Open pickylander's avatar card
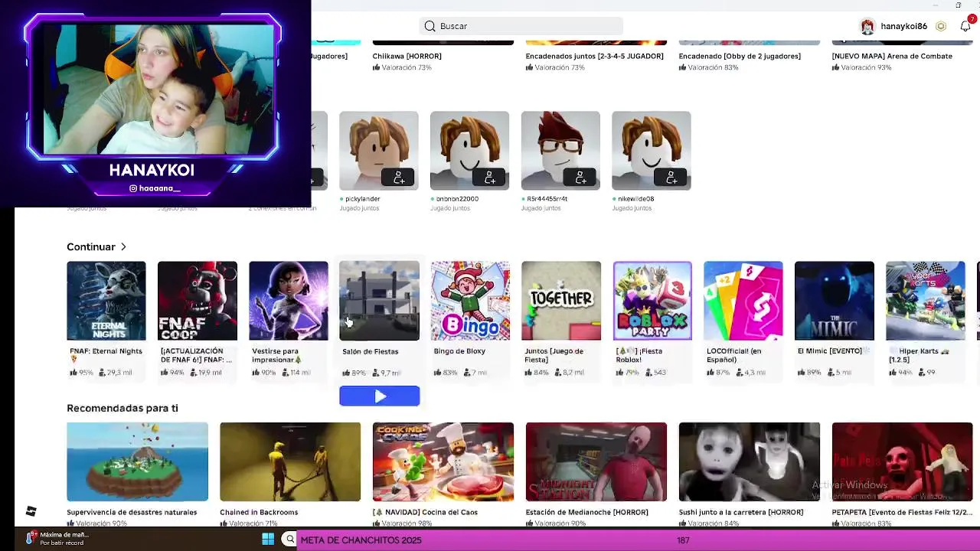The height and width of the screenshot is (551, 980). [x=379, y=151]
